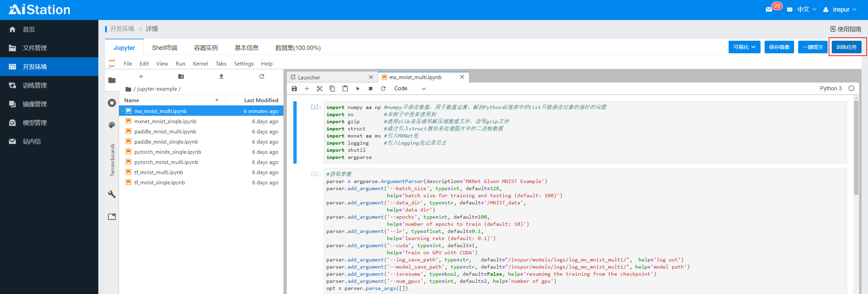The image size is (868, 294).
Task: Cut the selected cell with scissors icon
Action: pos(319,89)
